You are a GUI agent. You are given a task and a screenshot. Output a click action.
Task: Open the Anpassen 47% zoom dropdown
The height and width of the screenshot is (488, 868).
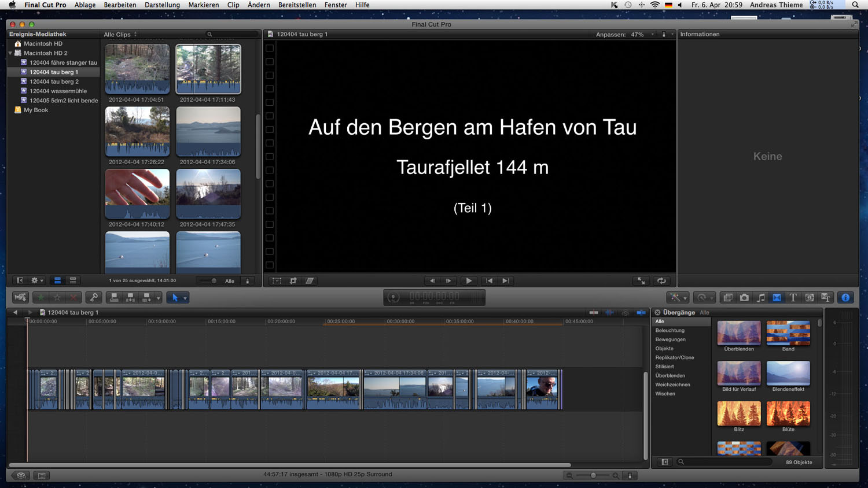coord(625,35)
